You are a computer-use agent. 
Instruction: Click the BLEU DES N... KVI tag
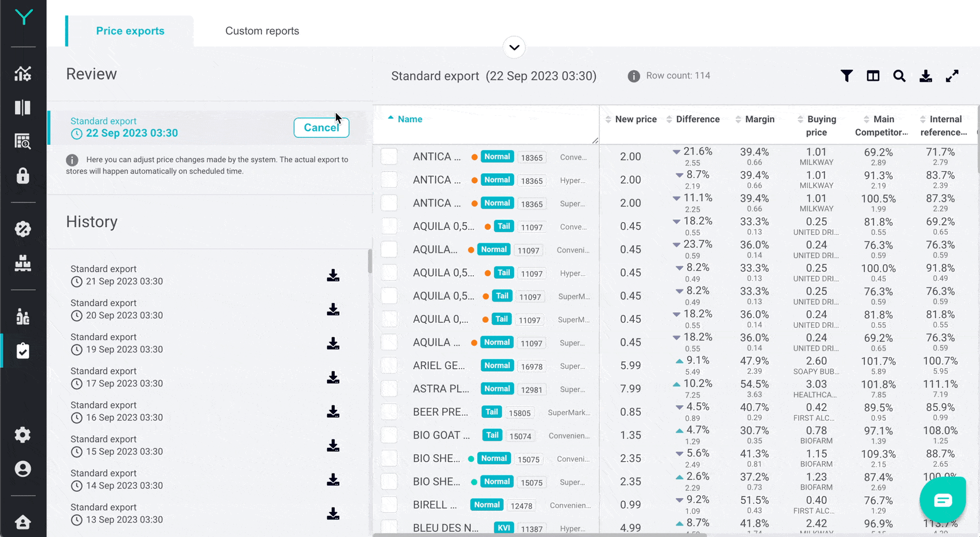504,528
